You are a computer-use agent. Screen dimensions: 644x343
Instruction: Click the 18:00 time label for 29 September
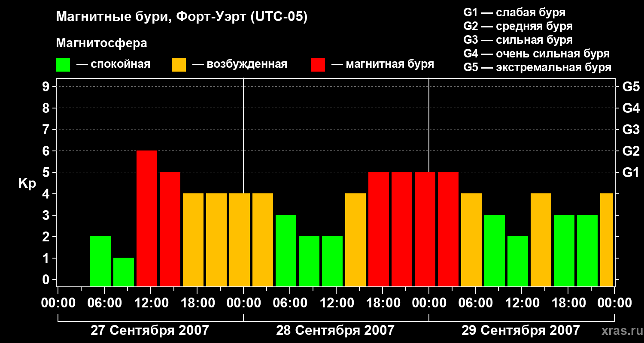click(x=568, y=303)
